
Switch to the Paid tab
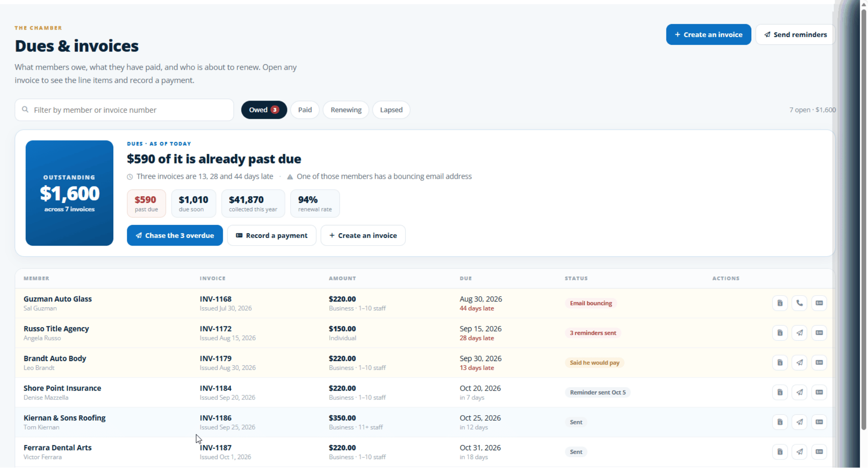tap(305, 110)
